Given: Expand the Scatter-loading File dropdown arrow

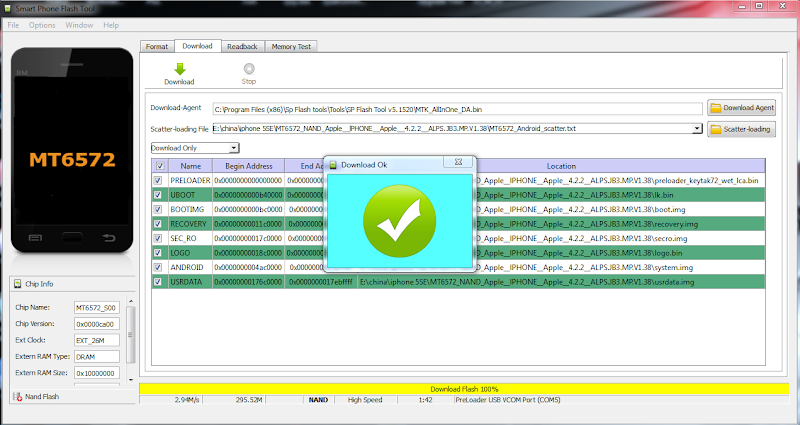Looking at the screenshot, I should point(697,129).
